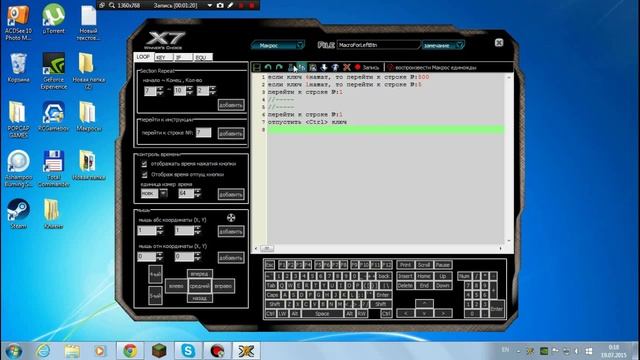The height and width of the screenshot is (360, 640).
Task: Open Google Chrome from the taskbar
Action: tap(130, 351)
